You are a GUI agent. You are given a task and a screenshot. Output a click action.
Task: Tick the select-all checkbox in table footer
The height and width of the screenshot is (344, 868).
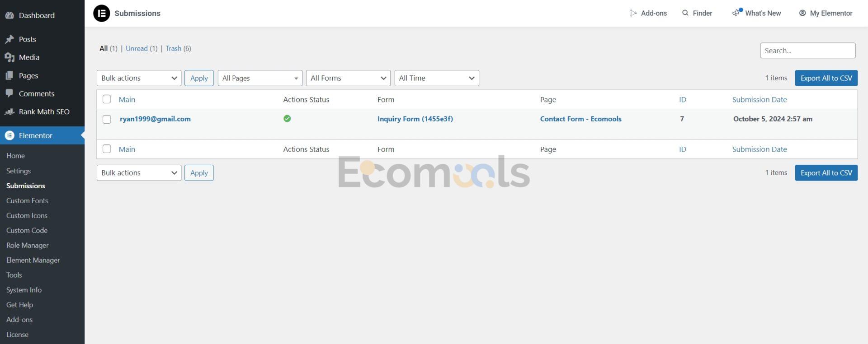107,149
